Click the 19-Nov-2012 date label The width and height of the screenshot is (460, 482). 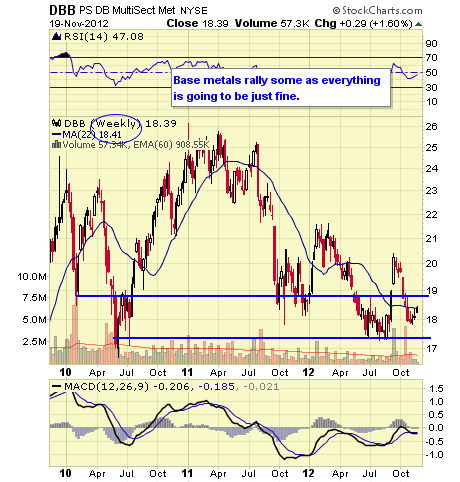pos(79,24)
